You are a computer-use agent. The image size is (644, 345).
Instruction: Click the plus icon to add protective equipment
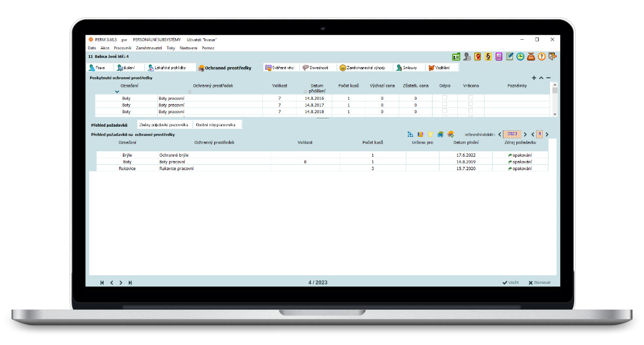(x=534, y=78)
